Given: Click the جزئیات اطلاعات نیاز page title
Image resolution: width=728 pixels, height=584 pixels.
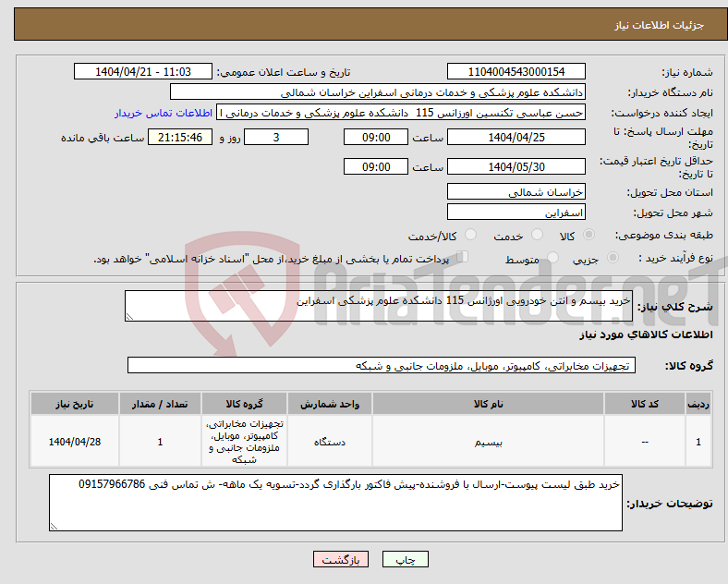Looking at the screenshot, I should click(660, 25).
